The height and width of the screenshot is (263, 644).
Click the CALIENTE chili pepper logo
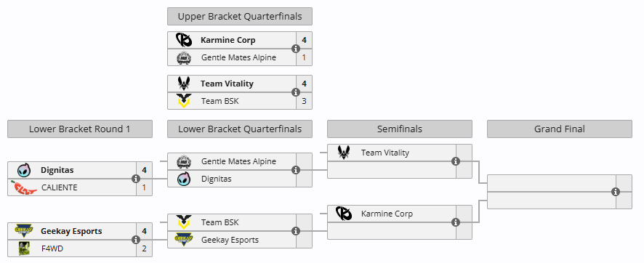pyautogui.click(x=23, y=187)
